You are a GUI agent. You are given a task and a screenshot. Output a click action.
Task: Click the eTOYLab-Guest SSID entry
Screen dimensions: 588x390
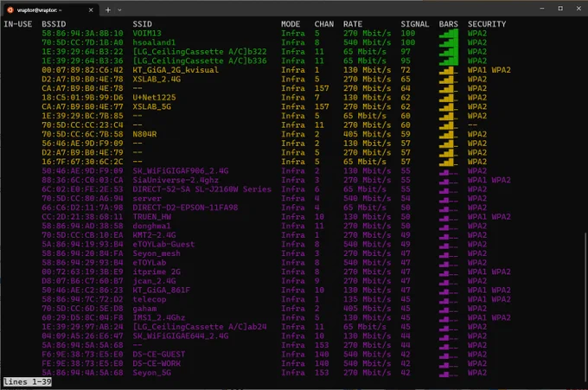pos(163,245)
